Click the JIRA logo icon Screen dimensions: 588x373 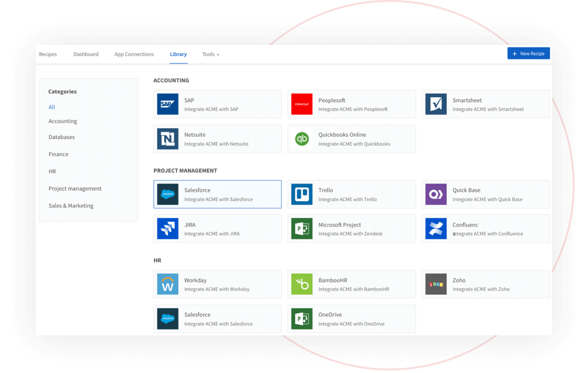pos(168,229)
